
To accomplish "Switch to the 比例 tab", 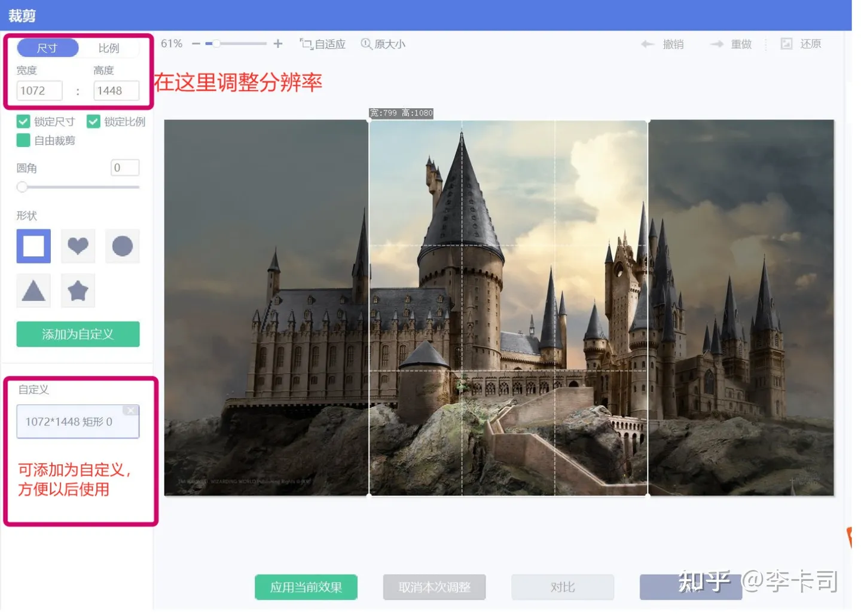I will tap(109, 48).
